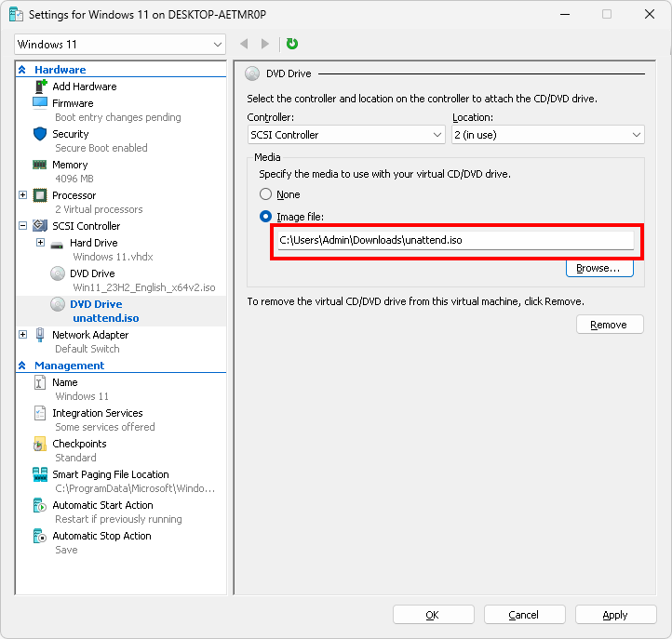Click the back navigation arrow

[244, 44]
